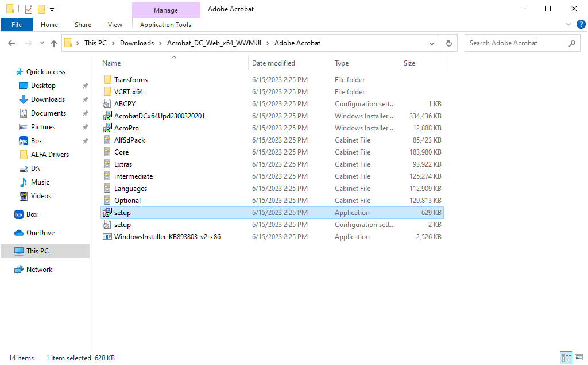The width and height of the screenshot is (588, 365).
Task: Expand the ribbon with chevron
Action: 568,24
